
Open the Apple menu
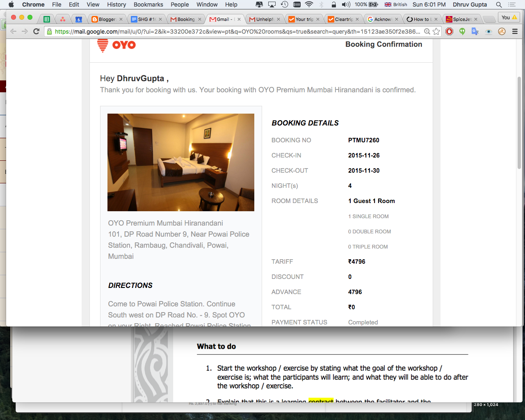(11, 5)
